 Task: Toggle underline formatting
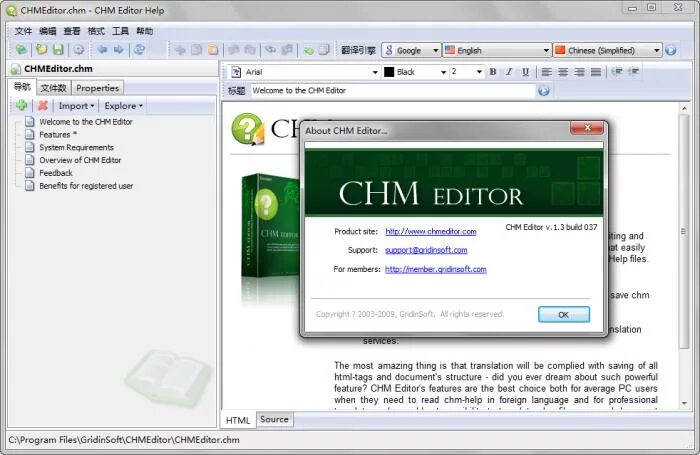click(525, 71)
